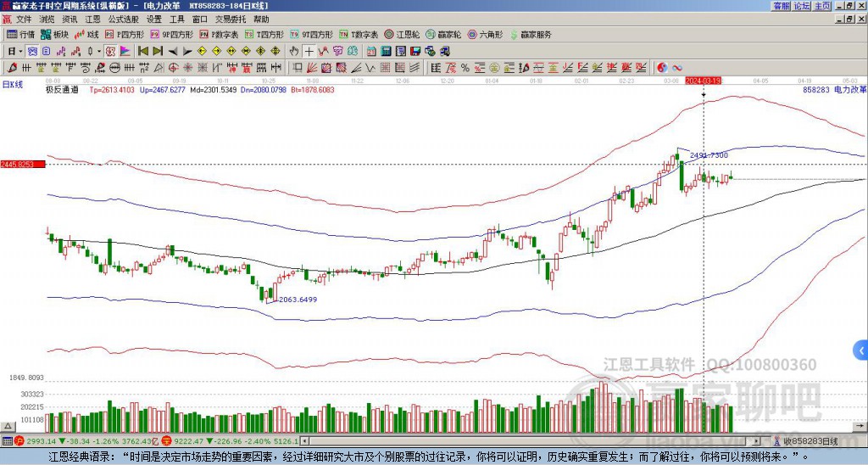868x465 pixels.
Task: Click the keyboard icon in status bar
Action: [7, 441]
